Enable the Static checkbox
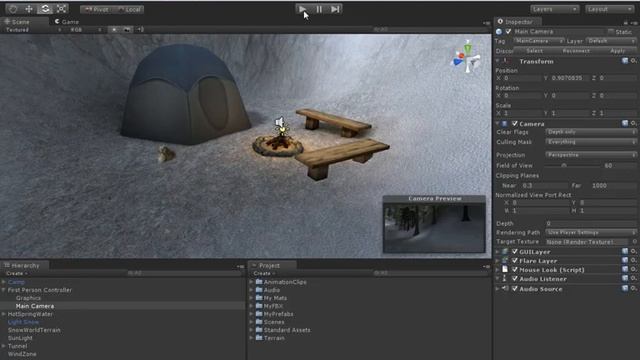 [x=611, y=31]
